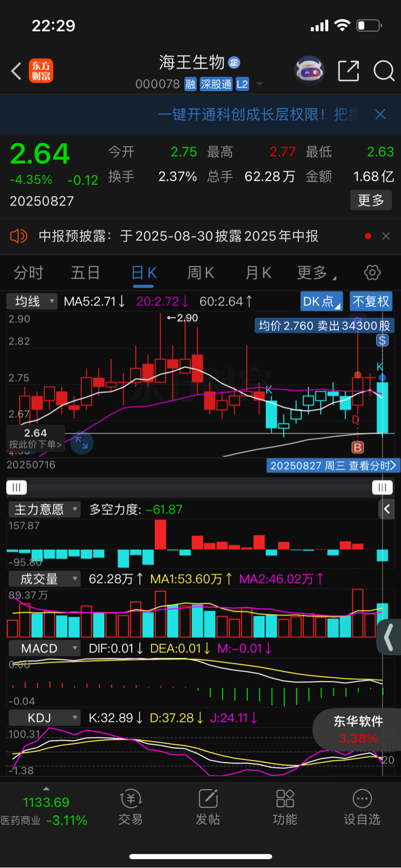Image resolution: width=401 pixels, height=868 pixels.
Task: Tap the B buy marker on chart
Action: click(x=358, y=447)
